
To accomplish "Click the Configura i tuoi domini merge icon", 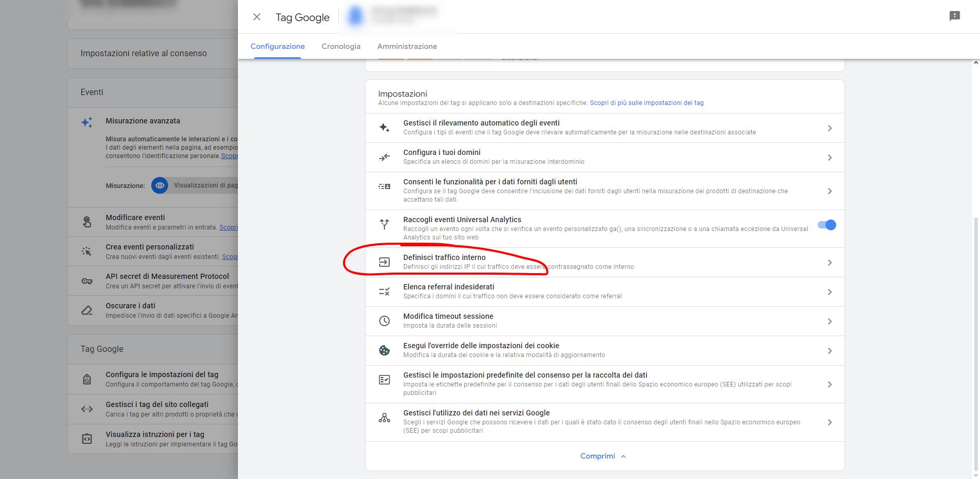I will coord(384,157).
